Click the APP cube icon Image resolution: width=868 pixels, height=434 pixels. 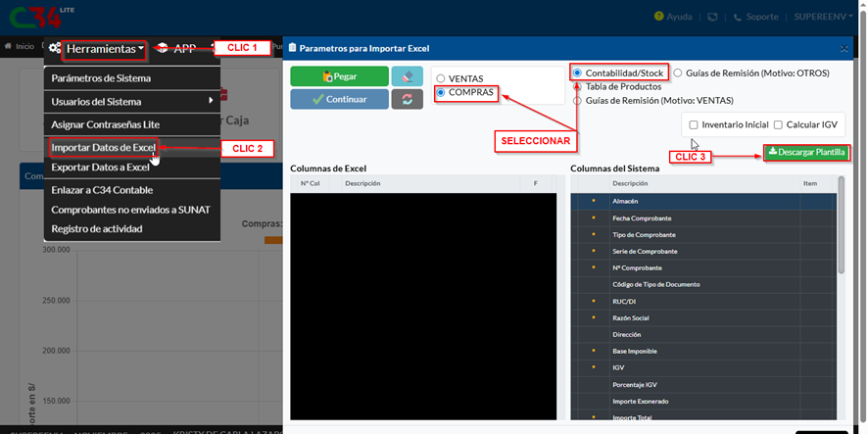click(162, 48)
